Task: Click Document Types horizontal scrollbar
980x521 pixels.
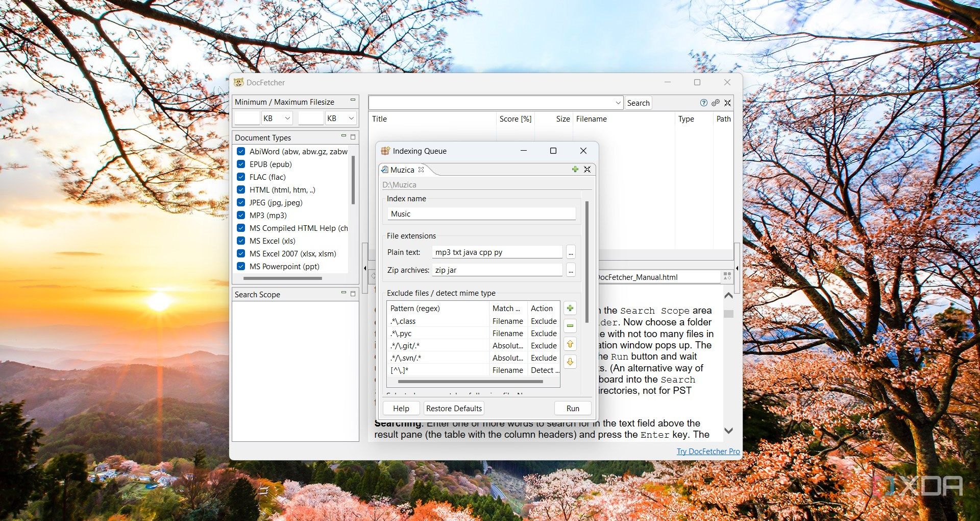Action: (283, 278)
